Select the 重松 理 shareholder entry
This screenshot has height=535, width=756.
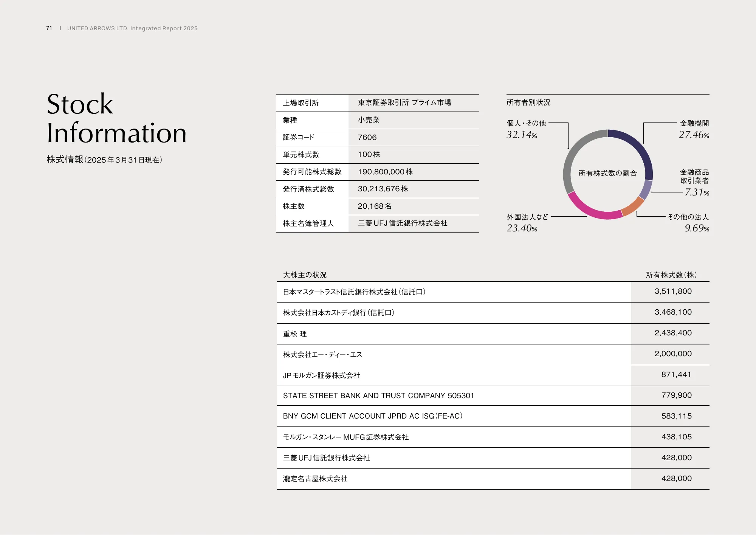click(x=295, y=333)
